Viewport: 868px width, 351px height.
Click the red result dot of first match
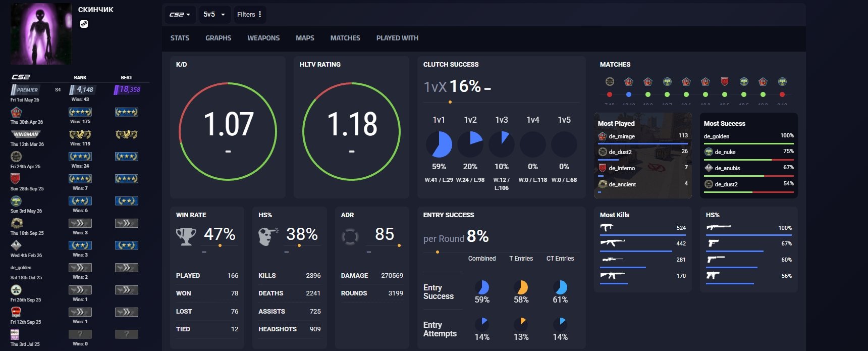tap(610, 94)
